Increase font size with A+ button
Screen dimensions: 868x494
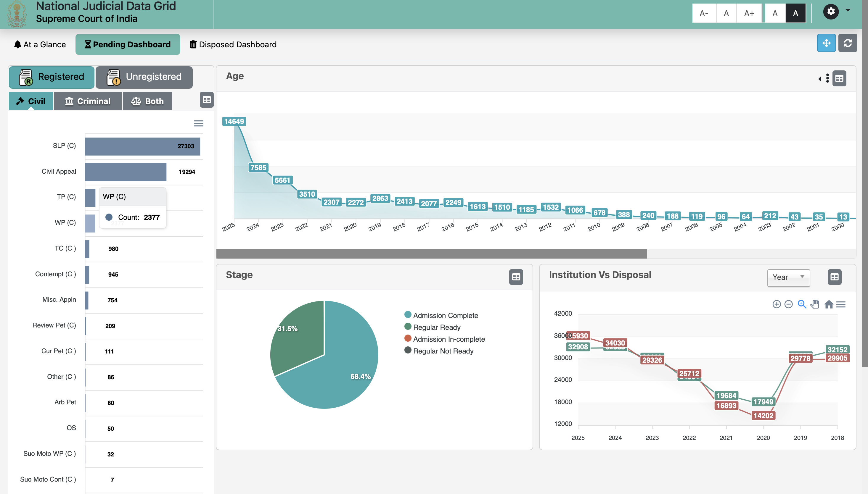(x=749, y=13)
